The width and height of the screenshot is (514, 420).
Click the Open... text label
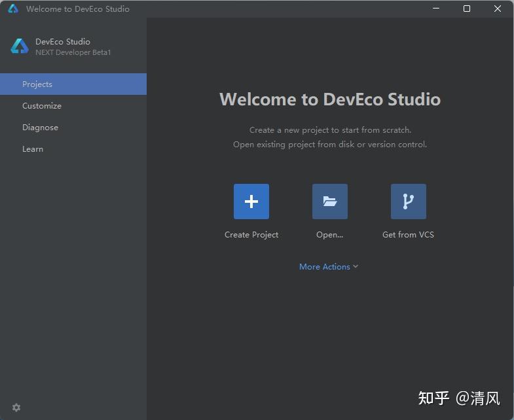point(329,235)
